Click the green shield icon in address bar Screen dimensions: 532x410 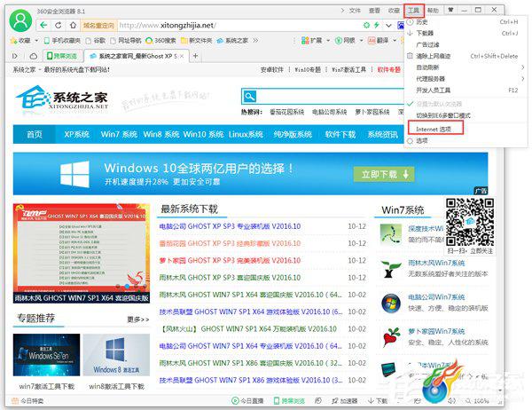pos(366,25)
